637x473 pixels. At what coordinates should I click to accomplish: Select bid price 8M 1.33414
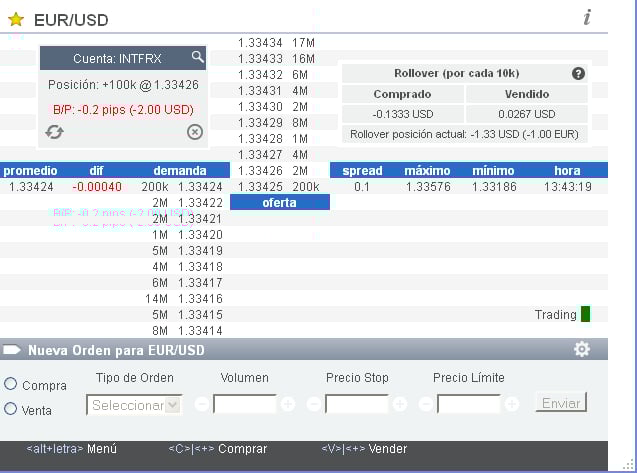[187, 331]
